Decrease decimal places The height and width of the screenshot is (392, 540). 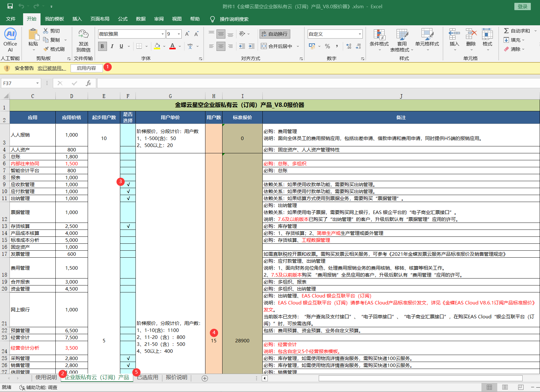[358, 46]
